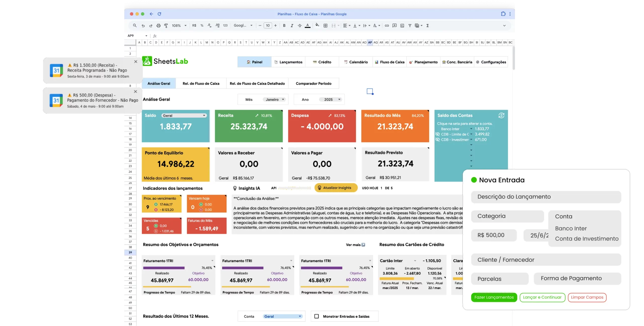Click refresh icon in Saldo das Contas

tap(501, 115)
